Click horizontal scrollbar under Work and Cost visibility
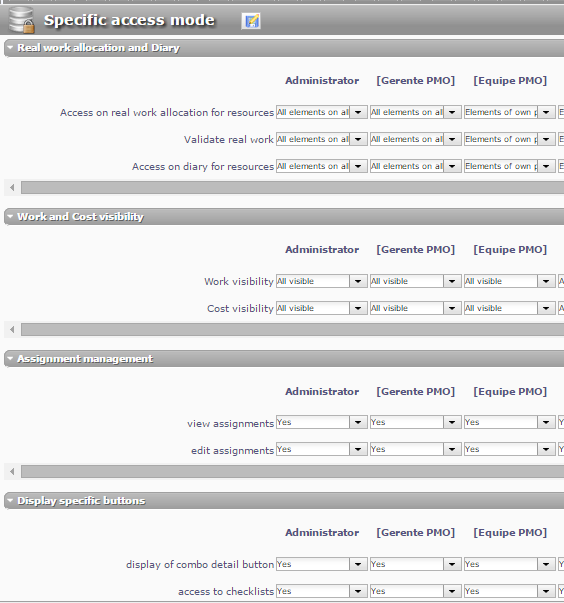 coord(292,330)
